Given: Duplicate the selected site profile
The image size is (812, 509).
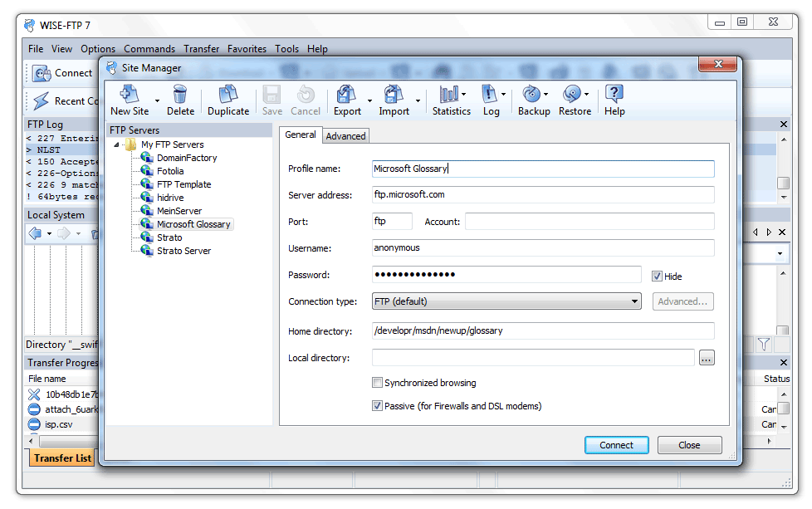Looking at the screenshot, I should click(227, 94).
